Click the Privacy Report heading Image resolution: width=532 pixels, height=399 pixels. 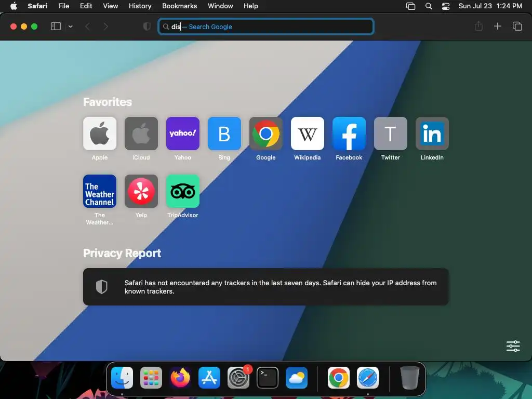(x=122, y=253)
